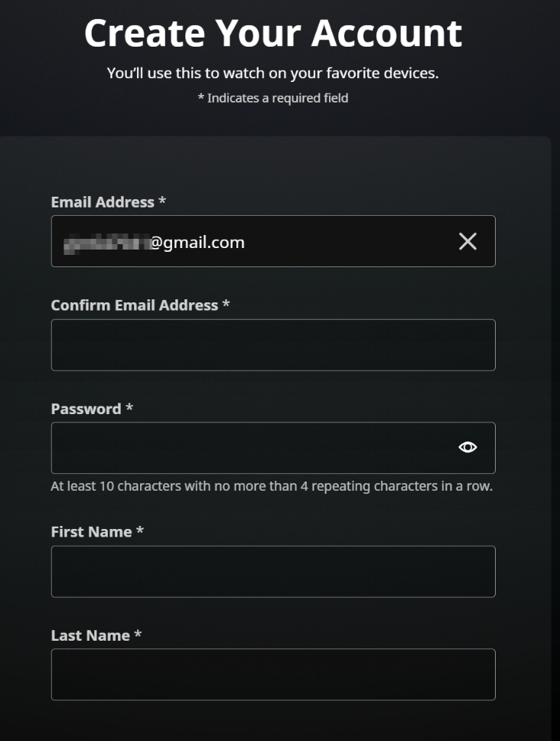Toggle password visibility with the eye icon

point(467,447)
